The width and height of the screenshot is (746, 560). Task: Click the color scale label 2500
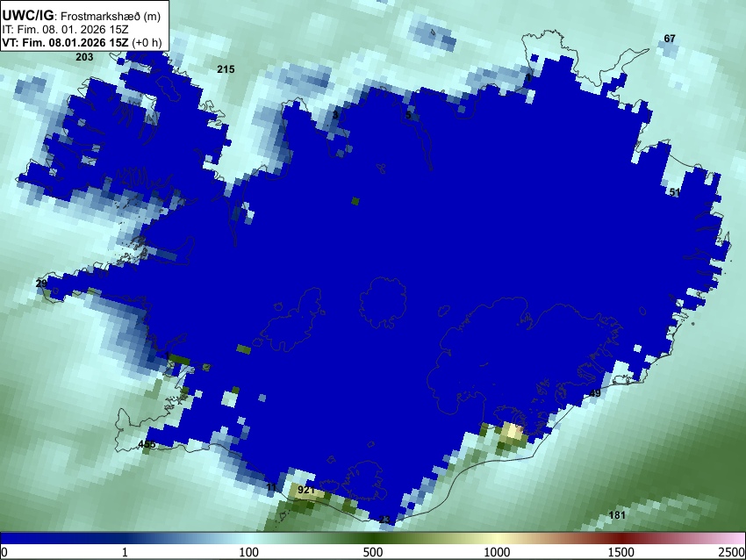click(732, 552)
